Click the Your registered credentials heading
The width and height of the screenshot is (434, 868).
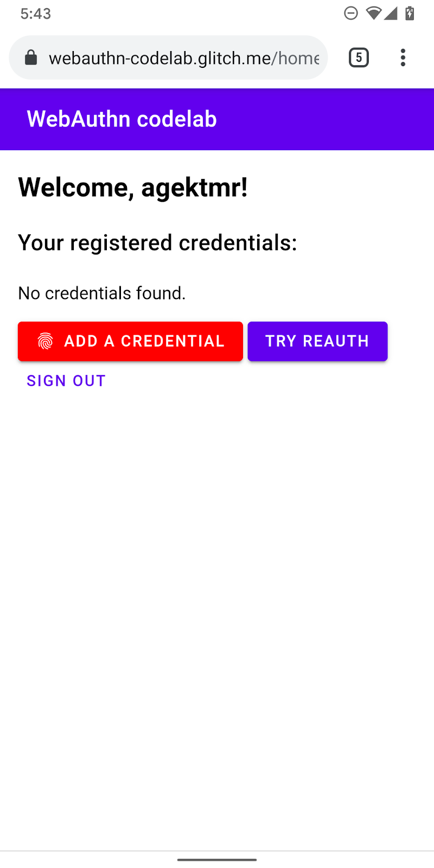coord(157,242)
